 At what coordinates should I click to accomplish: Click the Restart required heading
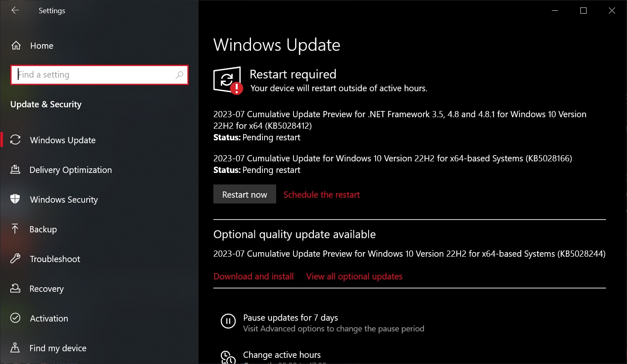tap(293, 74)
